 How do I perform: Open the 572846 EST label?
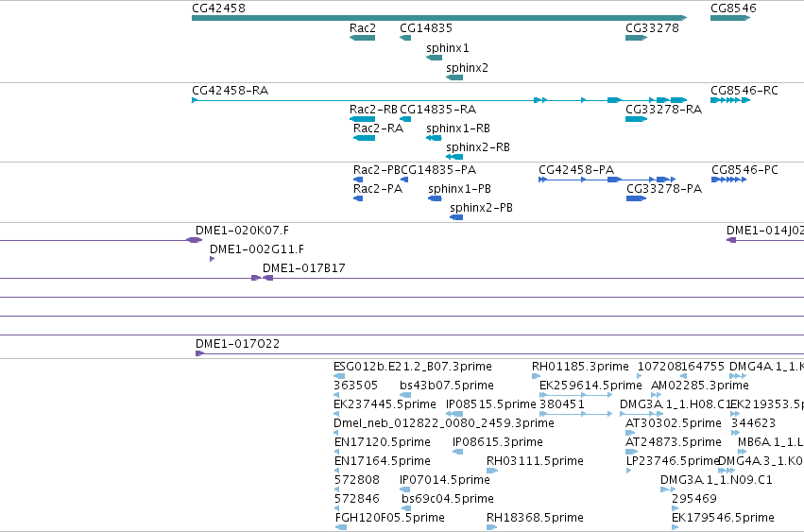[x=357, y=499]
